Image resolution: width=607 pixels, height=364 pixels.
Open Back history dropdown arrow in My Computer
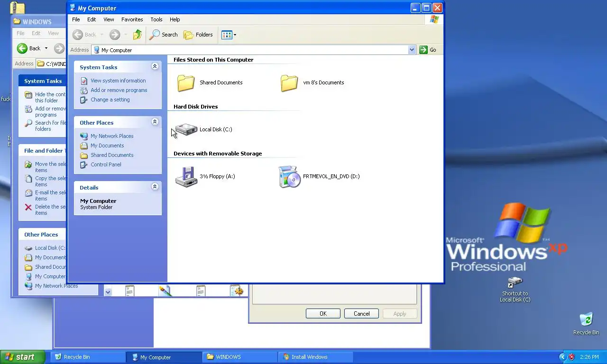101,35
